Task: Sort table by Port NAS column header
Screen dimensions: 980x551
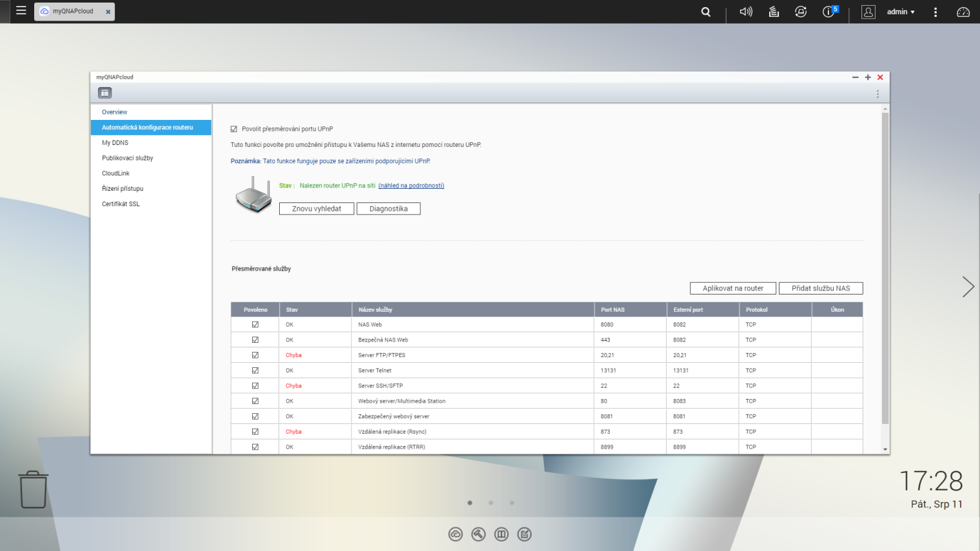Action: pos(630,310)
